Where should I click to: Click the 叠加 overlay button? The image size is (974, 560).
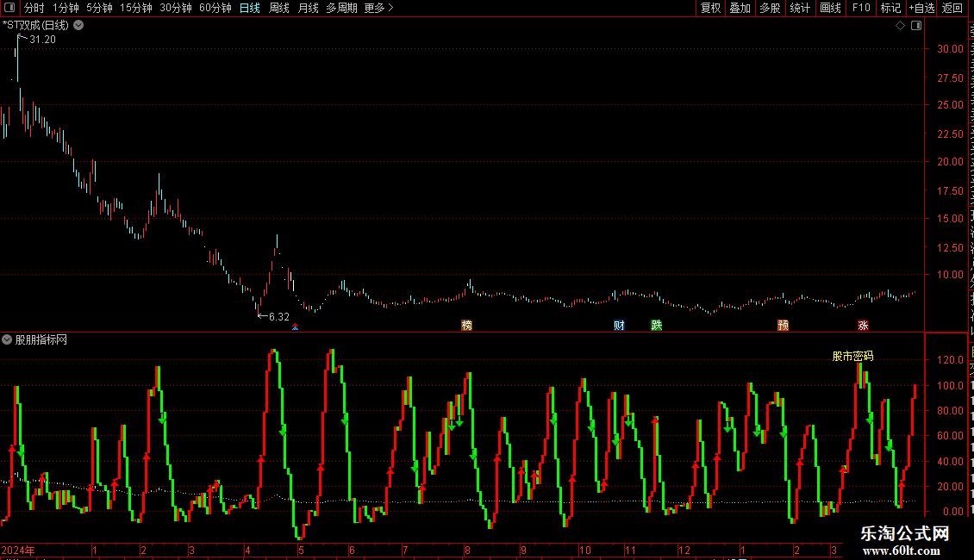coord(740,8)
